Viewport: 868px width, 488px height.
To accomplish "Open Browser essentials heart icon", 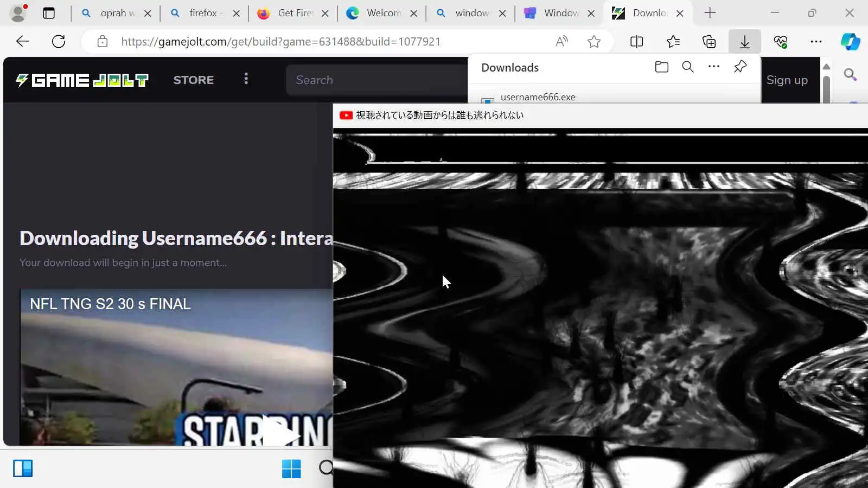I will click(x=781, y=41).
